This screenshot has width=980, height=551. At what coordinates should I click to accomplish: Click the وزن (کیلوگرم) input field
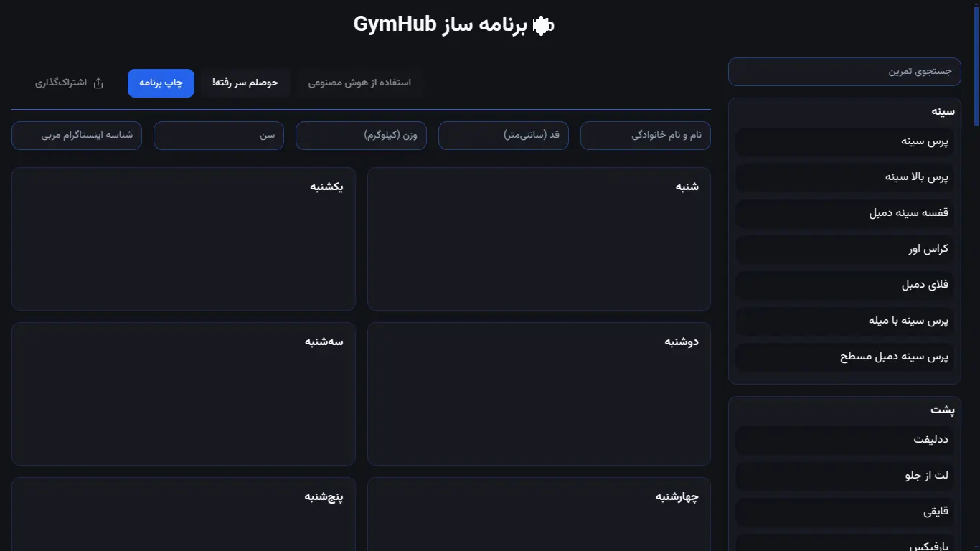coord(361,135)
